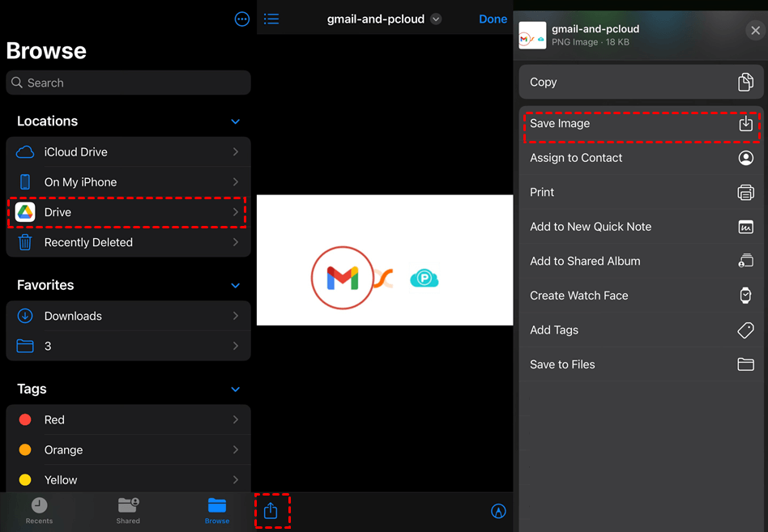Tap the gmail-and-pcloud image preview
Screen dimensions: 768x532
385,260
